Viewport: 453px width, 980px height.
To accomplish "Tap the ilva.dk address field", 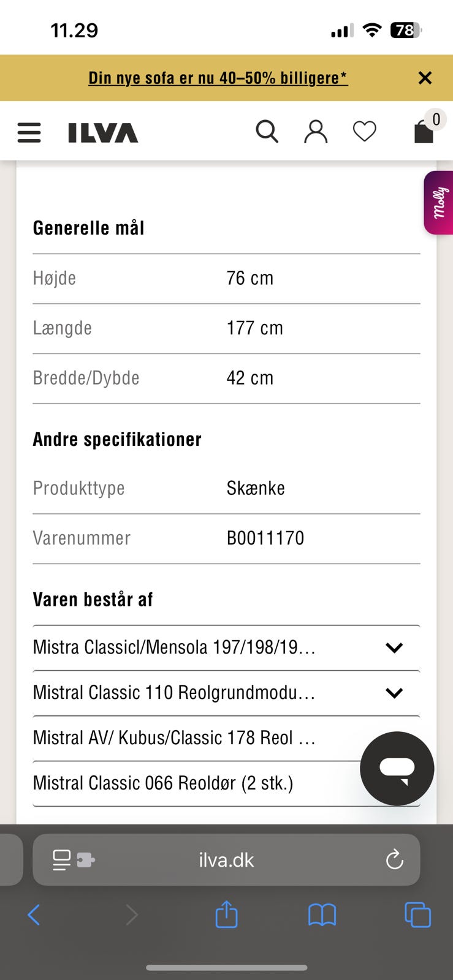I will pyautogui.click(x=226, y=860).
